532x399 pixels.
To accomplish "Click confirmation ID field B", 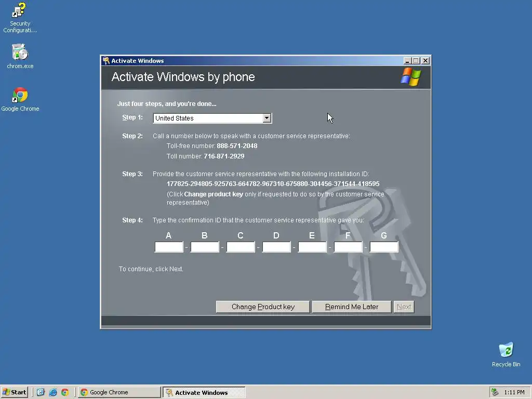I will tap(205, 247).
